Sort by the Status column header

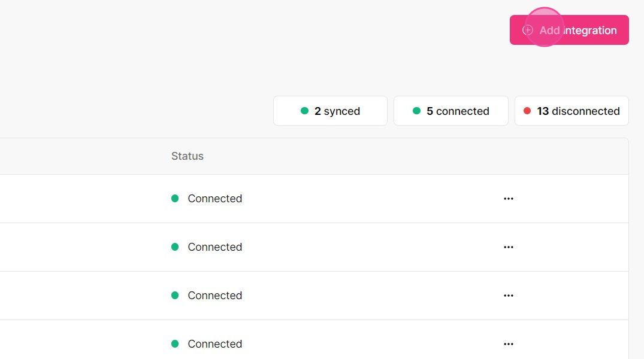[x=188, y=156]
